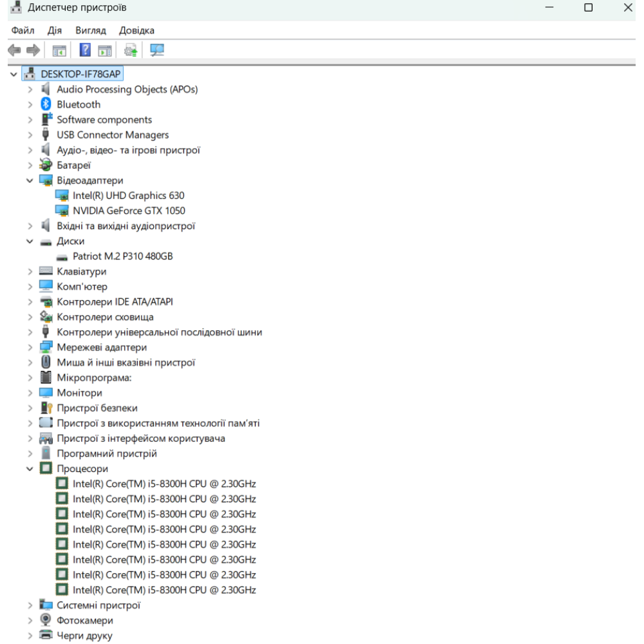Expand the Клавіатури category
The width and height of the screenshot is (644, 644).
(x=30, y=271)
